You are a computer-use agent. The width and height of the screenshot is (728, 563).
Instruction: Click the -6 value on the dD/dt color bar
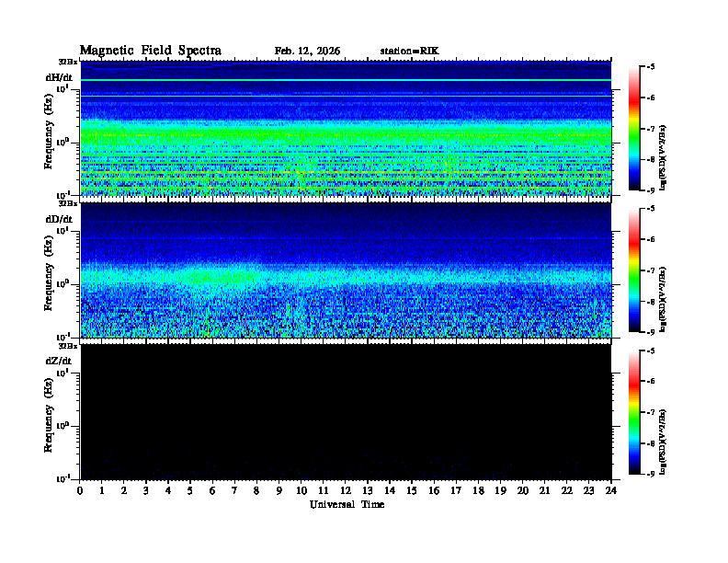650,240
